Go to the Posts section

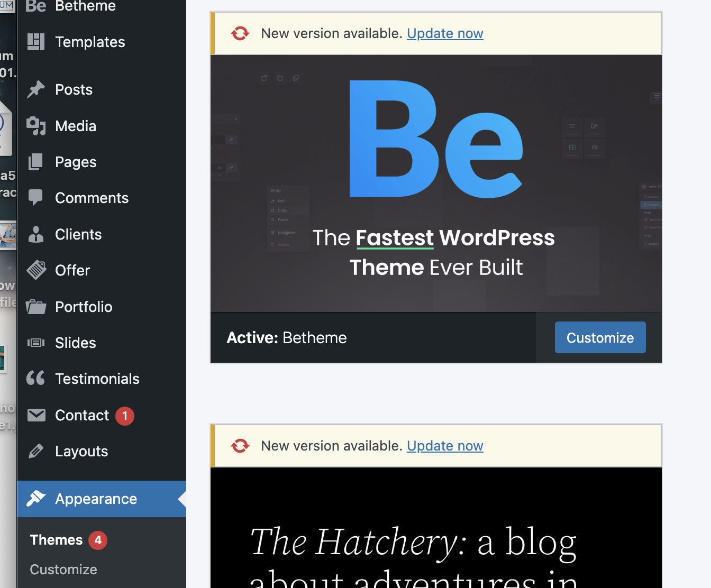(x=102, y=89)
